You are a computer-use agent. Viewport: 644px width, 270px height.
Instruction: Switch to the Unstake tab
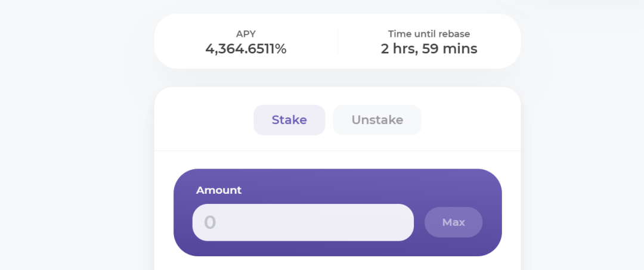tap(377, 120)
